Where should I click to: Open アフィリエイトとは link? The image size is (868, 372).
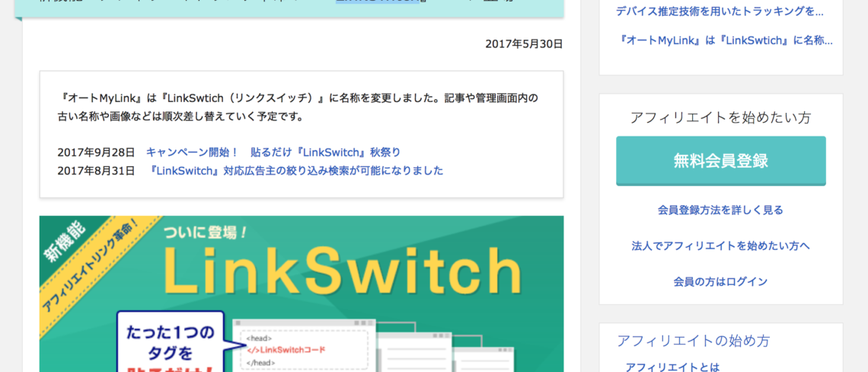(672, 367)
